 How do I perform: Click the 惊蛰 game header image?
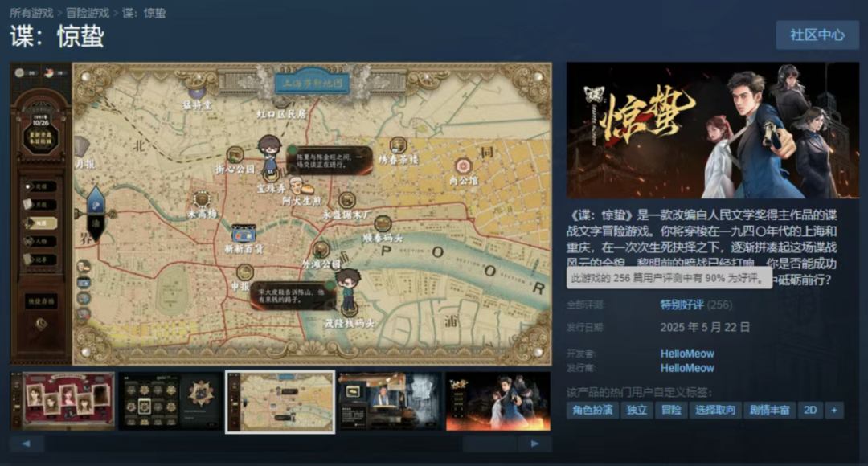713,130
